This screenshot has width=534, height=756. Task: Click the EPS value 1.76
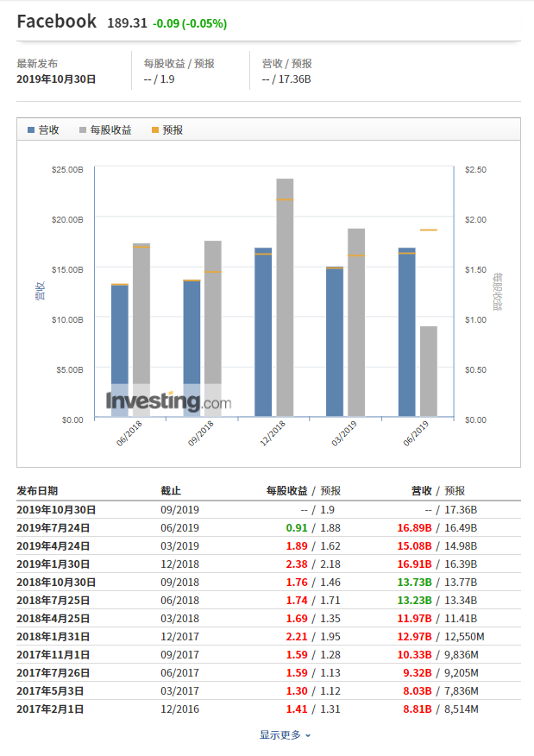(x=297, y=583)
